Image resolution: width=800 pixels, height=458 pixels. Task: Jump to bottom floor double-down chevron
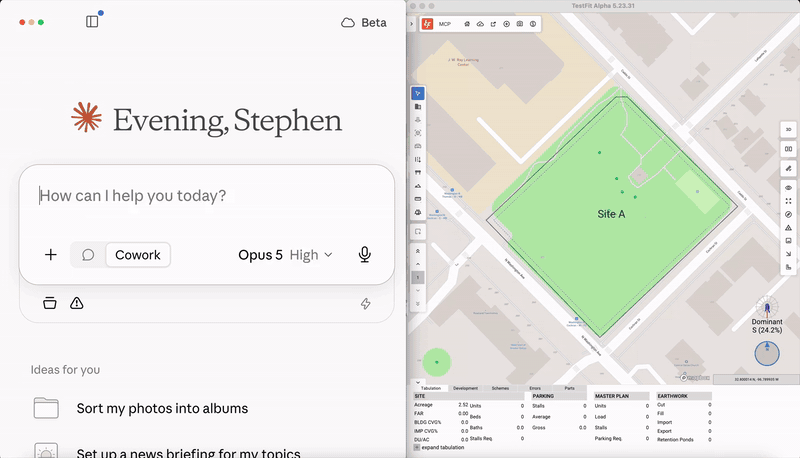pos(418,303)
